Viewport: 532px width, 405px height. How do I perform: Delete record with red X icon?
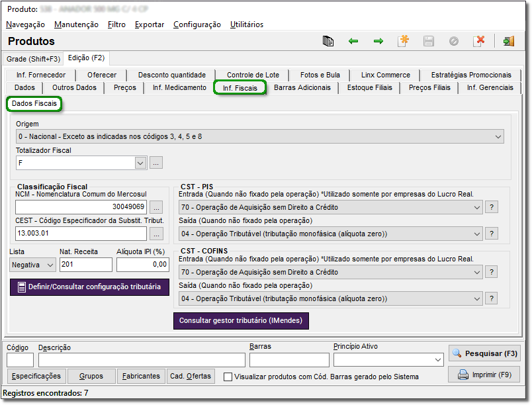478,41
